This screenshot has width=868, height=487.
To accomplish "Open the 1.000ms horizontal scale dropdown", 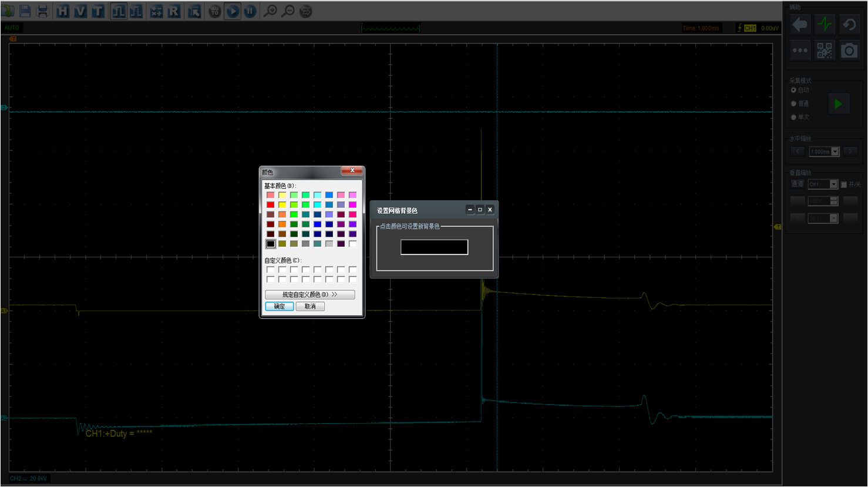I will [835, 152].
